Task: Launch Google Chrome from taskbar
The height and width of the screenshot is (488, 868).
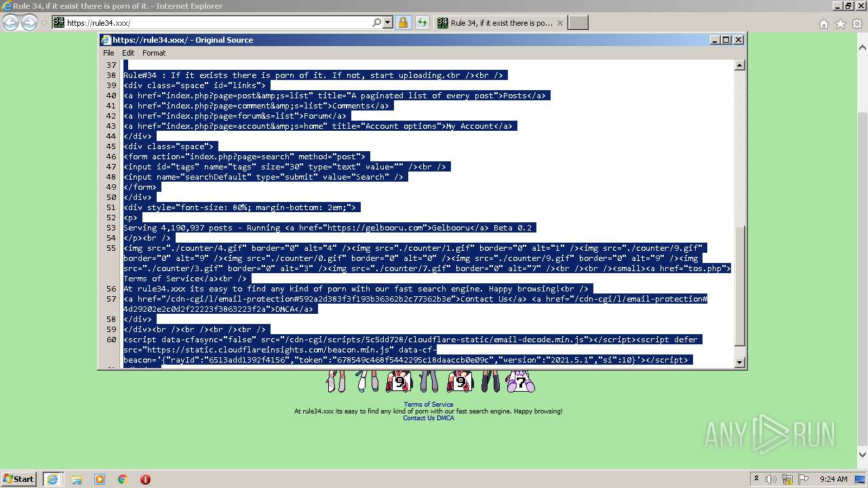Action: tap(123, 479)
